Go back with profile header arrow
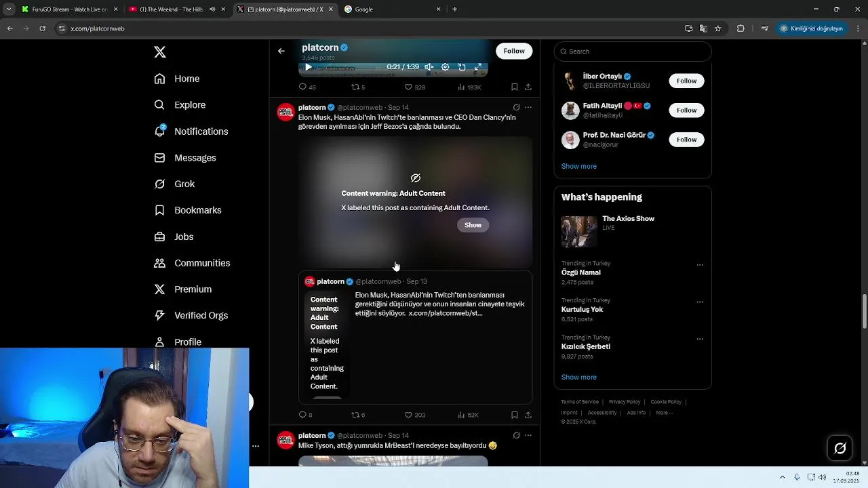The width and height of the screenshot is (868, 488). click(x=281, y=51)
